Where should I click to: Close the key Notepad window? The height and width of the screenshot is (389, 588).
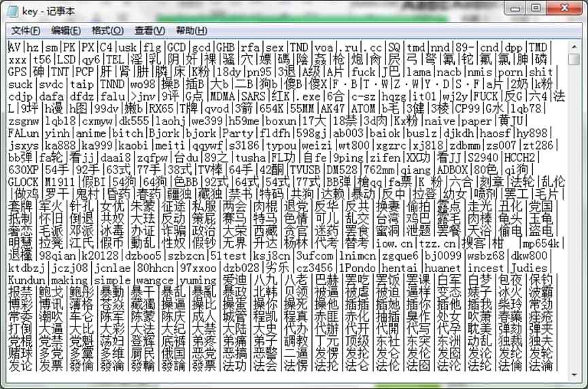(564, 8)
